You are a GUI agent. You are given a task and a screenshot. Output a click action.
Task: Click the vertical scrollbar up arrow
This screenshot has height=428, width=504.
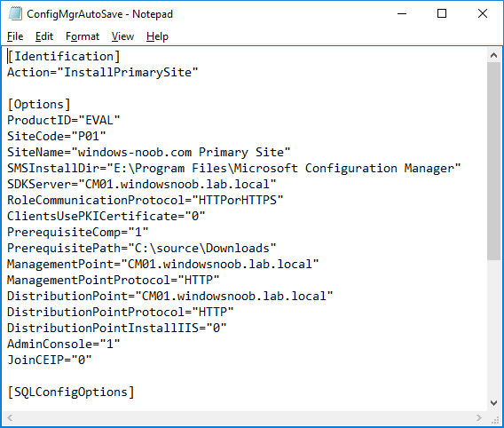pos(494,55)
